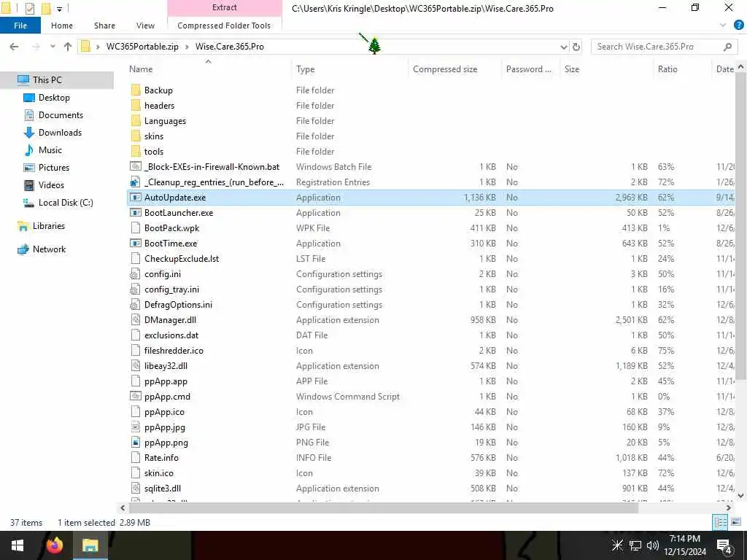The image size is (747, 560).
Task: Click the BootTime.exe application icon
Action: click(136, 243)
